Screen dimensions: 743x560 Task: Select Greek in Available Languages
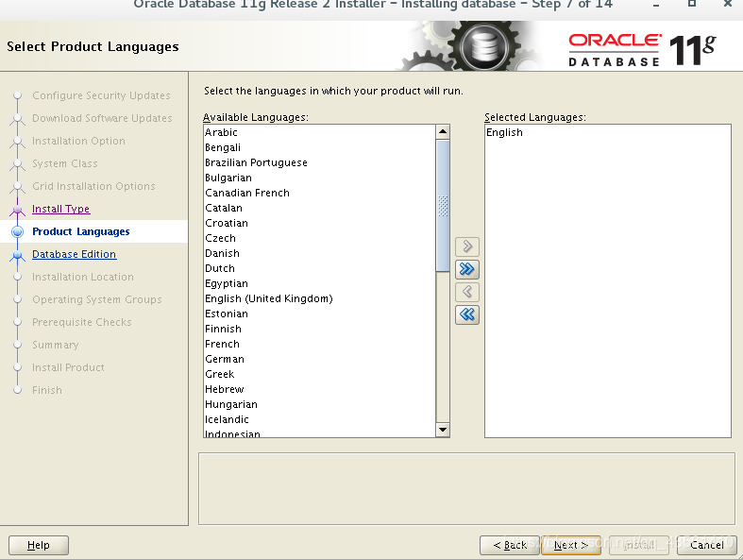pyautogui.click(x=319, y=374)
